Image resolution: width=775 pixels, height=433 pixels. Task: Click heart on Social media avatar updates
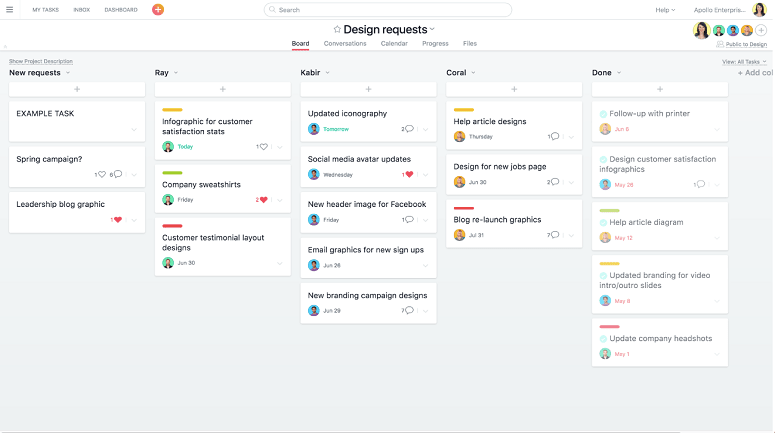point(408,174)
